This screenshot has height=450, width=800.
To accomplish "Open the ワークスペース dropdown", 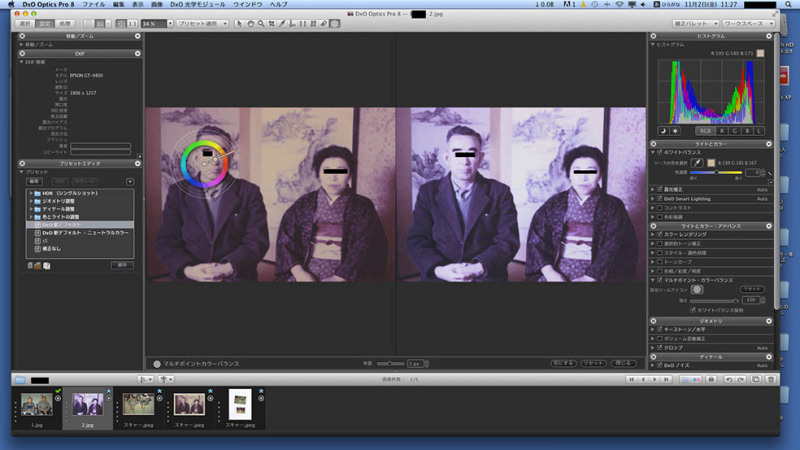I will (749, 22).
